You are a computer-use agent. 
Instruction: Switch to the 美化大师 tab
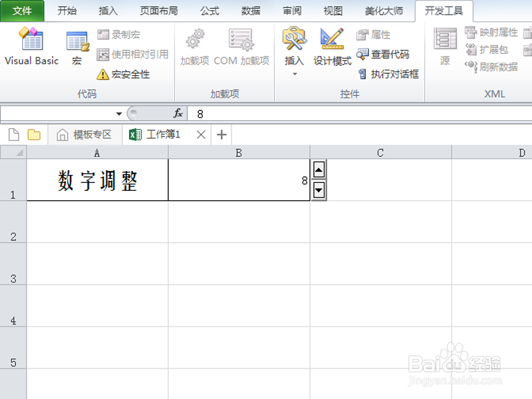coord(384,11)
